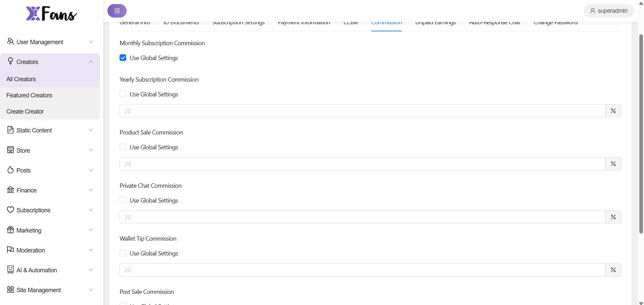Click the sidebar collapse menu icon

pos(117,11)
